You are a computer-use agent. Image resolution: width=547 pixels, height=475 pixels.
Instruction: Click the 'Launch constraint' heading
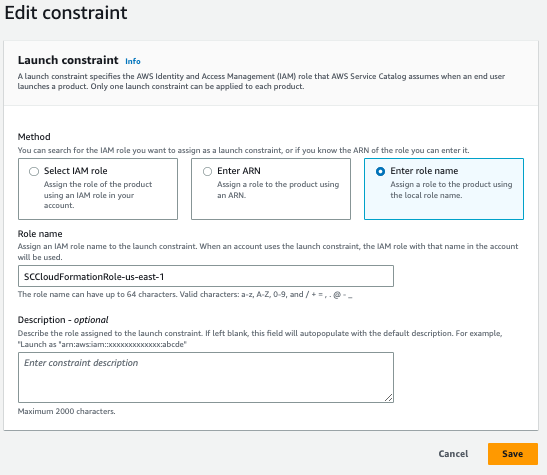point(68,60)
